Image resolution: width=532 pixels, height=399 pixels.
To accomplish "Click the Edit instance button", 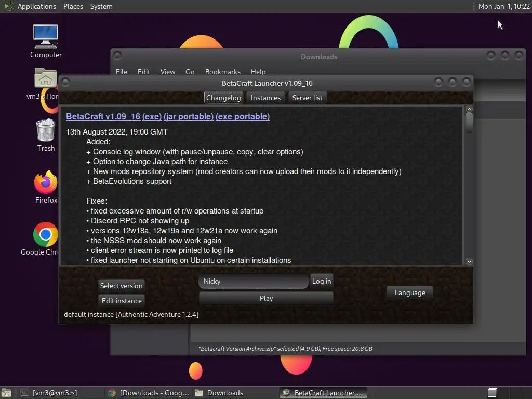I will (122, 301).
